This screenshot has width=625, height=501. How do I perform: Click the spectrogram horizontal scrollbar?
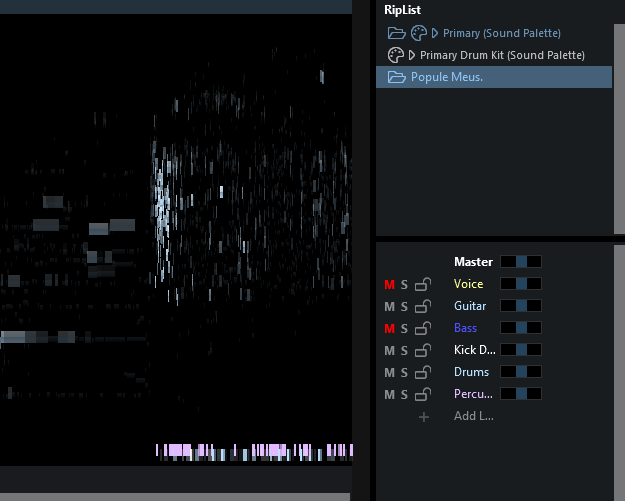tap(175, 497)
